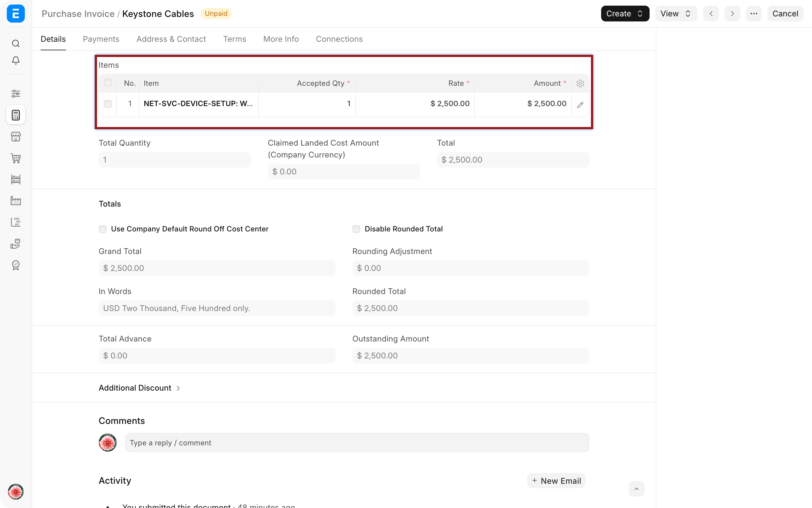This screenshot has width=812, height=508.
Task: Click the scroll-to-top arrow button
Action: click(x=636, y=489)
